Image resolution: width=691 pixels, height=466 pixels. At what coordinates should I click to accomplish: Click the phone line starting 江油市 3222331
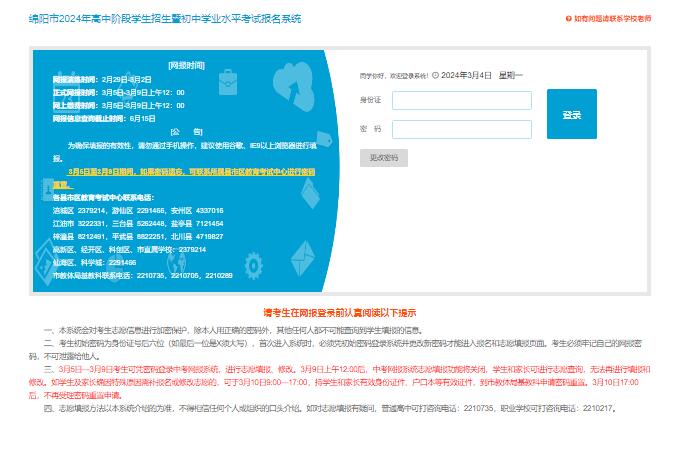[138, 224]
